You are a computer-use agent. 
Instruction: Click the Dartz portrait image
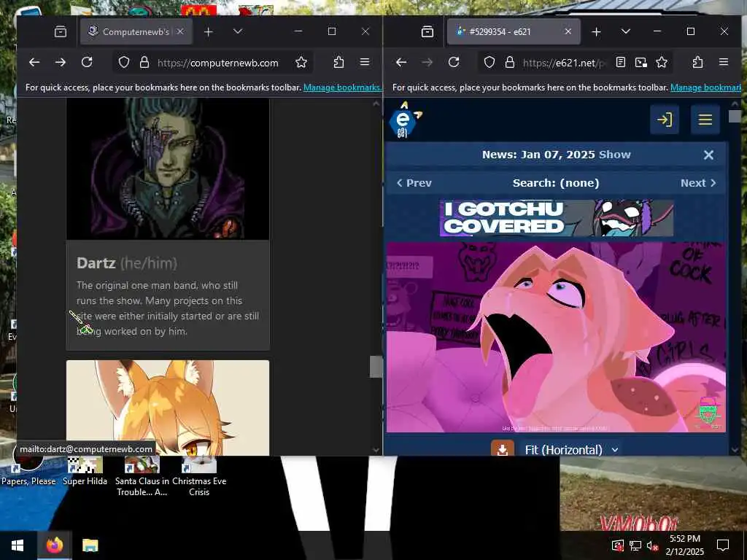(168, 169)
